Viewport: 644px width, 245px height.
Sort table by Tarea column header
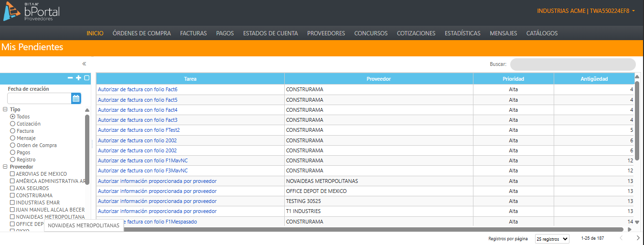point(190,79)
